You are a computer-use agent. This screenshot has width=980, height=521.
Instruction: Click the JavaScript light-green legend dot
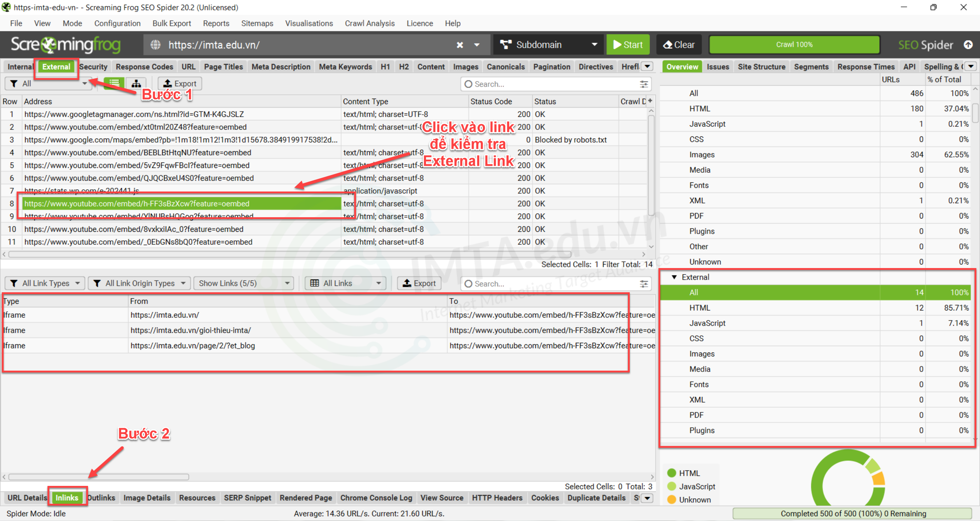tap(671, 487)
